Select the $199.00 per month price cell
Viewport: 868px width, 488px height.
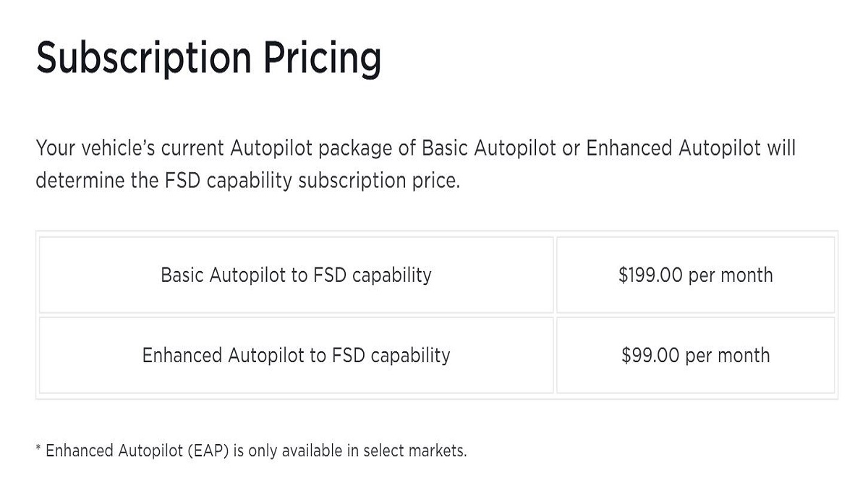coord(695,275)
